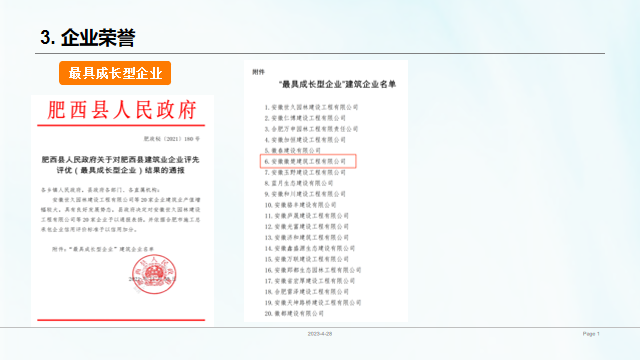The height and width of the screenshot is (360, 640).
Task: Select the enterprise list attachment image
Action: coord(326,191)
